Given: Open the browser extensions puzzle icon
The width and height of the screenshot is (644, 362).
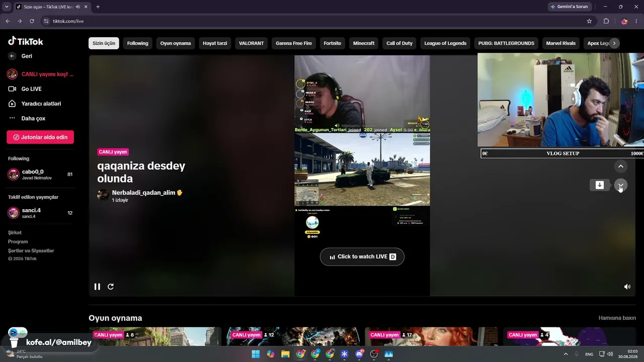Looking at the screenshot, I should pos(606,21).
